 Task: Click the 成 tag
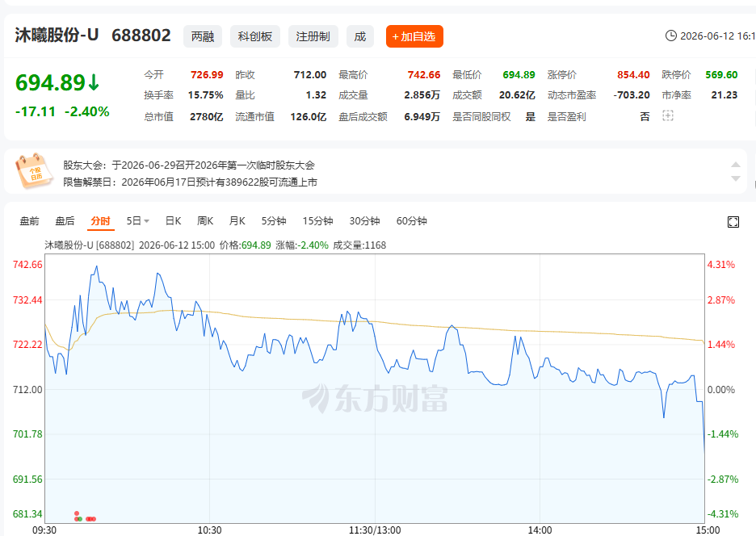point(359,36)
